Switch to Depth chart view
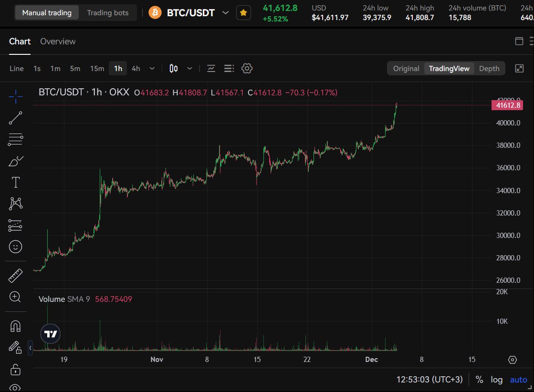534x392 pixels. coord(489,68)
